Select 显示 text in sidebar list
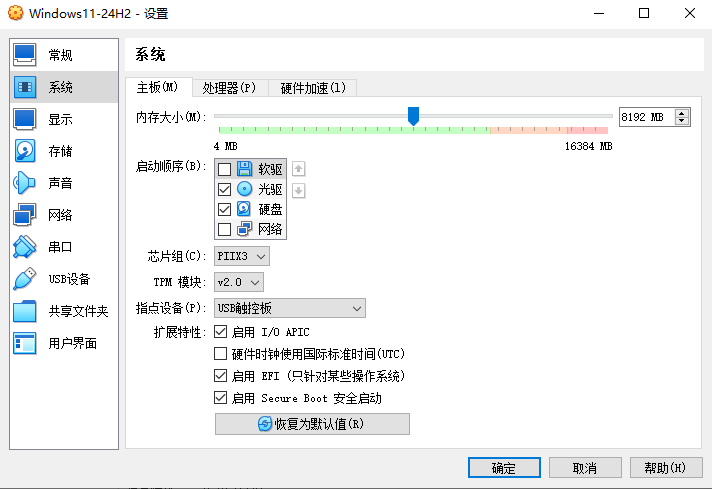The height and width of the screenshot is (489, 712). click(x=60, y=119)
